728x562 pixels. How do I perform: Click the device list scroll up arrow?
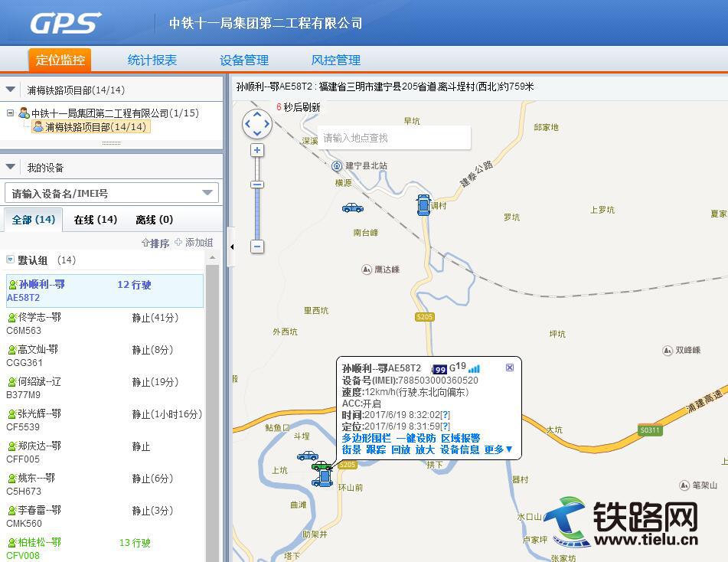(x=212, y=258)
